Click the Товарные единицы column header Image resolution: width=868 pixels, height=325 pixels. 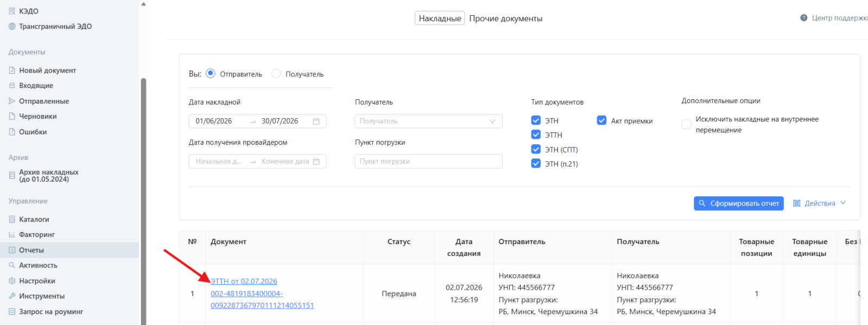[809, 247]
